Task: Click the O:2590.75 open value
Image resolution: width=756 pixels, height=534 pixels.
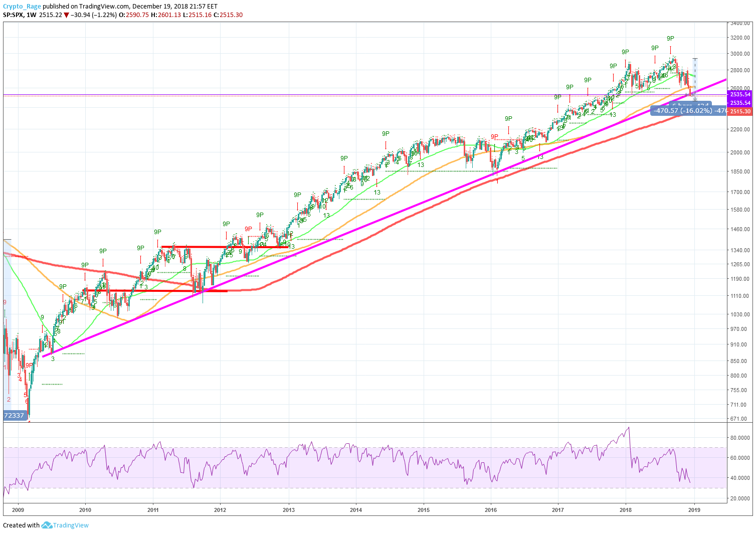Action: [133, 15]
